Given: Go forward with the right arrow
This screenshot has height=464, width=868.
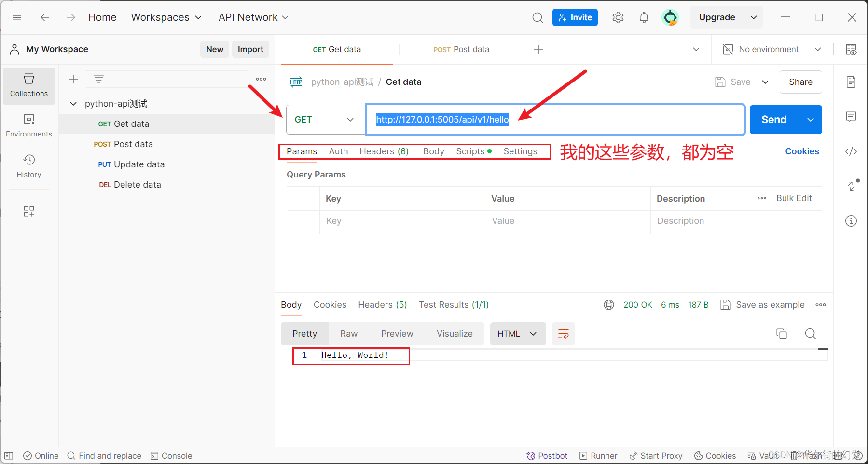Looking at the screenshot, I should tap(70, 17).
